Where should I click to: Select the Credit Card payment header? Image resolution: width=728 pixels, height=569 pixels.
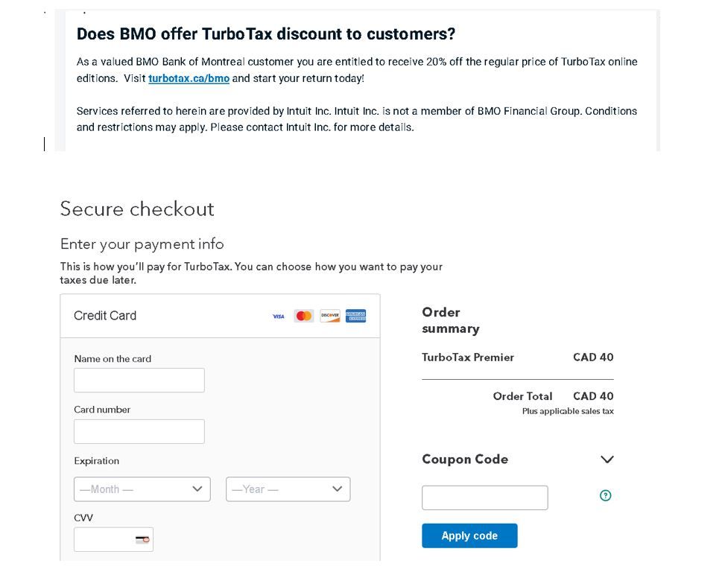(x=220, y=316)
